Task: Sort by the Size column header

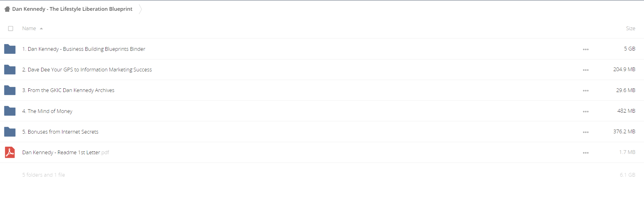Action: point(630,28)
